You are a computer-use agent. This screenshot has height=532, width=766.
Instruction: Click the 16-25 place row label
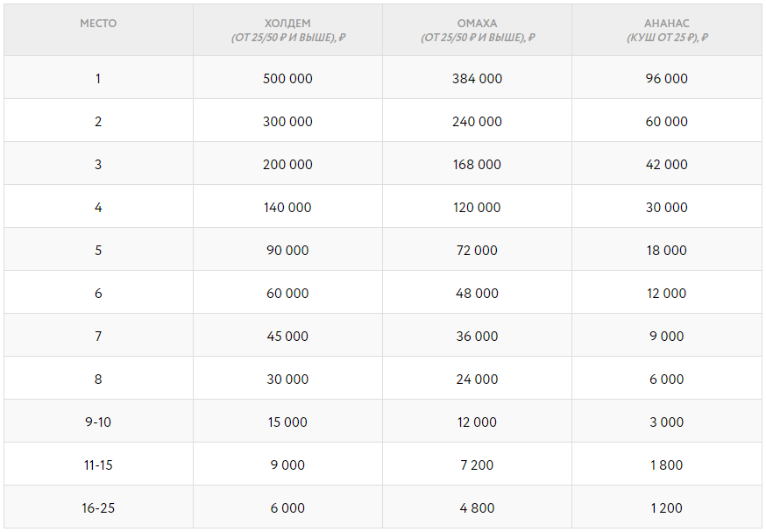[98, 508]
